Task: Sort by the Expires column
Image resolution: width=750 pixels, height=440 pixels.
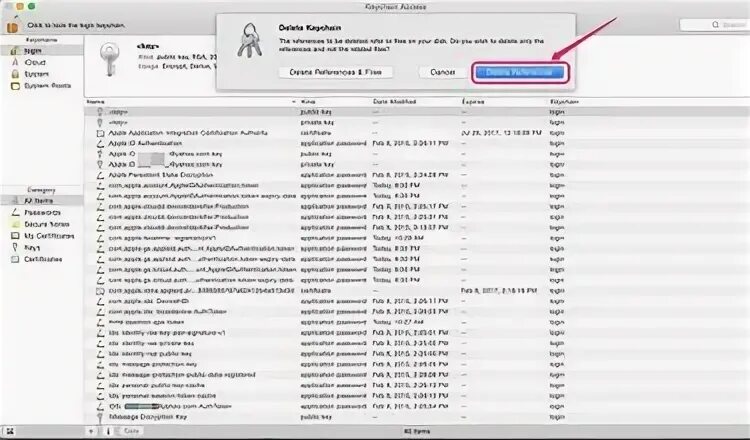Action: pyautogui.click(x=473, y=102)
